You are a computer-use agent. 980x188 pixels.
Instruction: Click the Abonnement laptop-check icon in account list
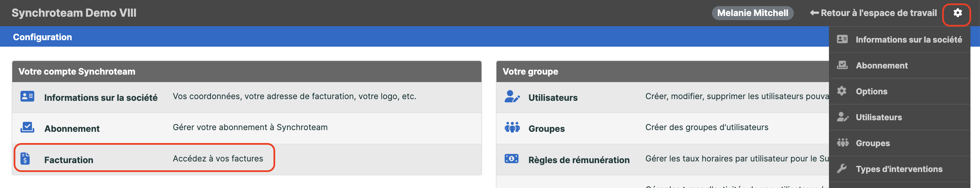pyautogui.click(x=27, y=127)
